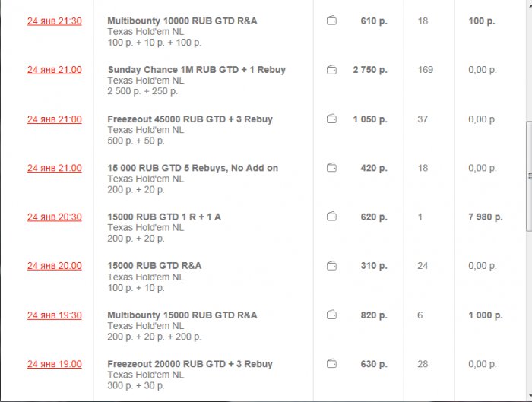Open the 24 янв 19:30 date link
This screenshot has height=402, width=532.
54,315
